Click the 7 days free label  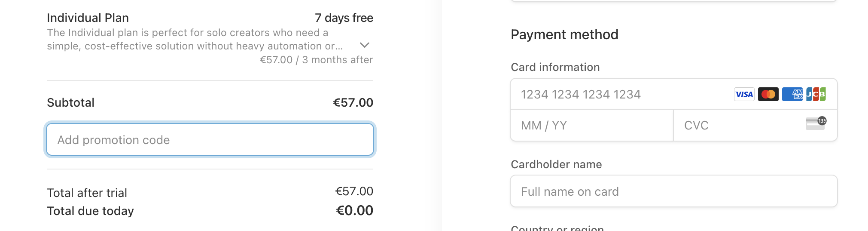click(344, 18)
